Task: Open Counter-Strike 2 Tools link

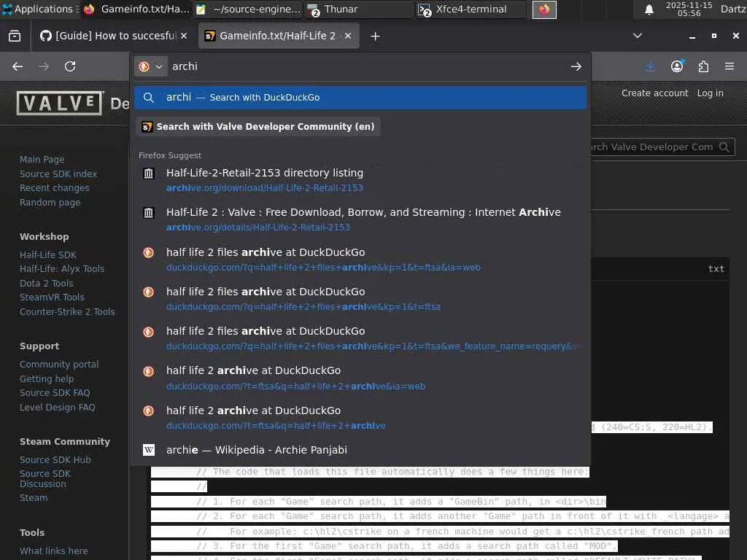Action: (x=67, y=311)
